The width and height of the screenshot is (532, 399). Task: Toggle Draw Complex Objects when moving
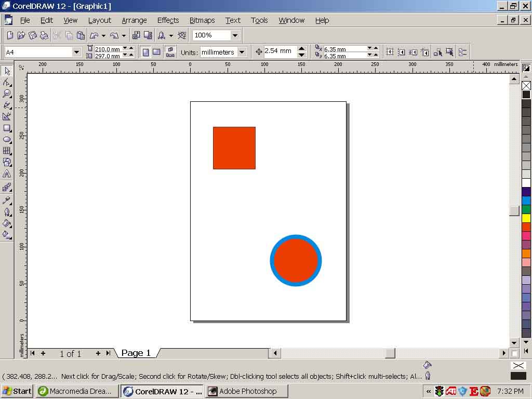437,52
